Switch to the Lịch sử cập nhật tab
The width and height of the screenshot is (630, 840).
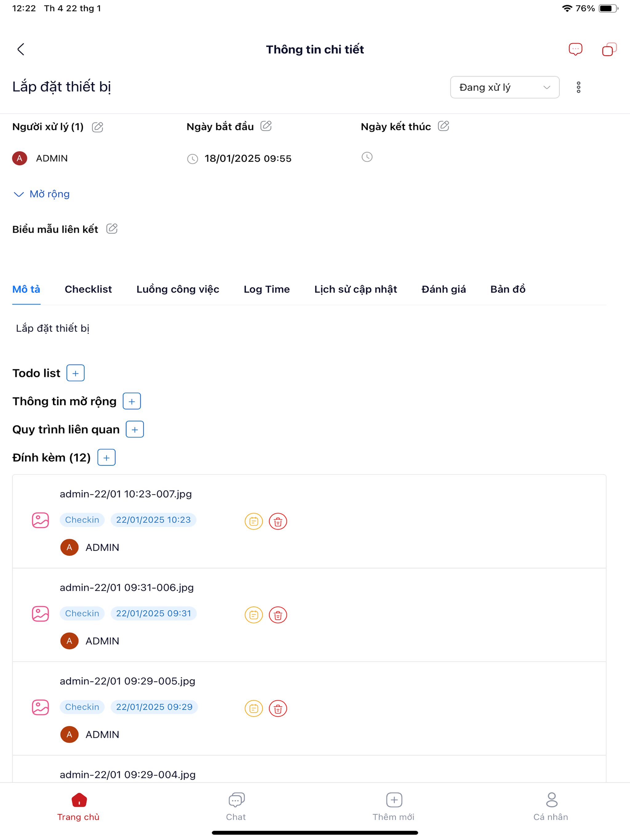tap(355, 289)
